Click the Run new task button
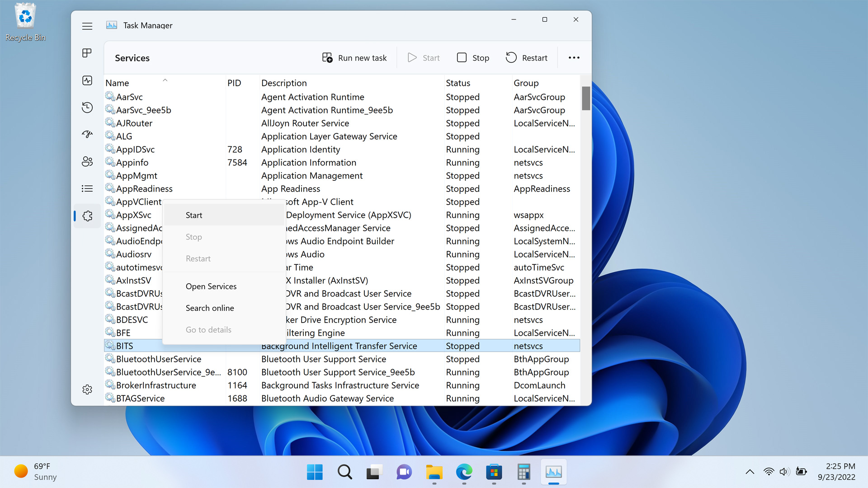Screen dimensions: 868x488 [354, 58]
